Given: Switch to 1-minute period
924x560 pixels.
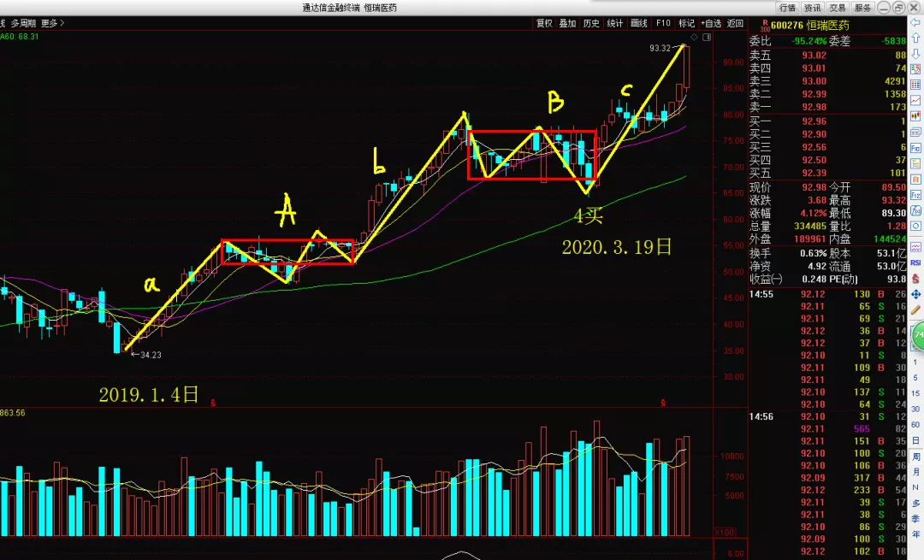Looking at the screenshot, I should [915, 363].
